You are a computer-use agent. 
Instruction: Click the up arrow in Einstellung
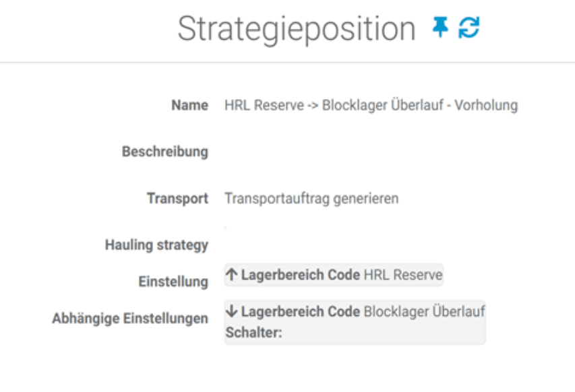[232, 275]
